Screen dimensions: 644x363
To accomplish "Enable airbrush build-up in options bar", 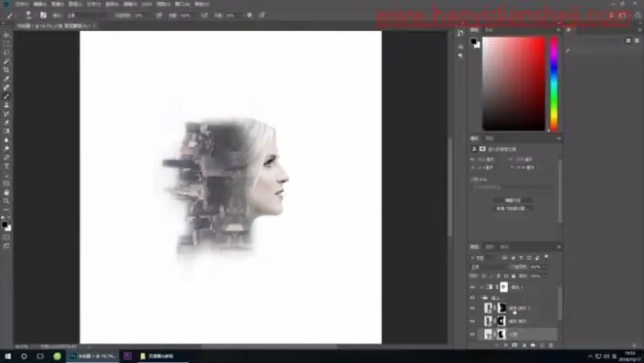I will click(x=204, y=16).
